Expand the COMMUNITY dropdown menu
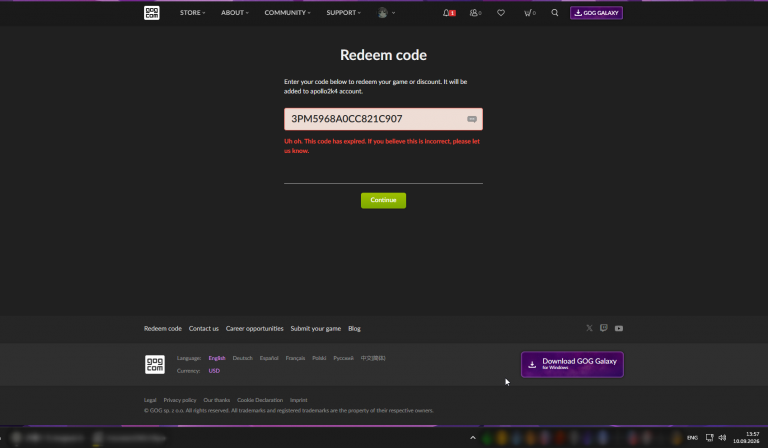Screen dimensions: 768x448 pyautogui.click(x=287, y=13)
